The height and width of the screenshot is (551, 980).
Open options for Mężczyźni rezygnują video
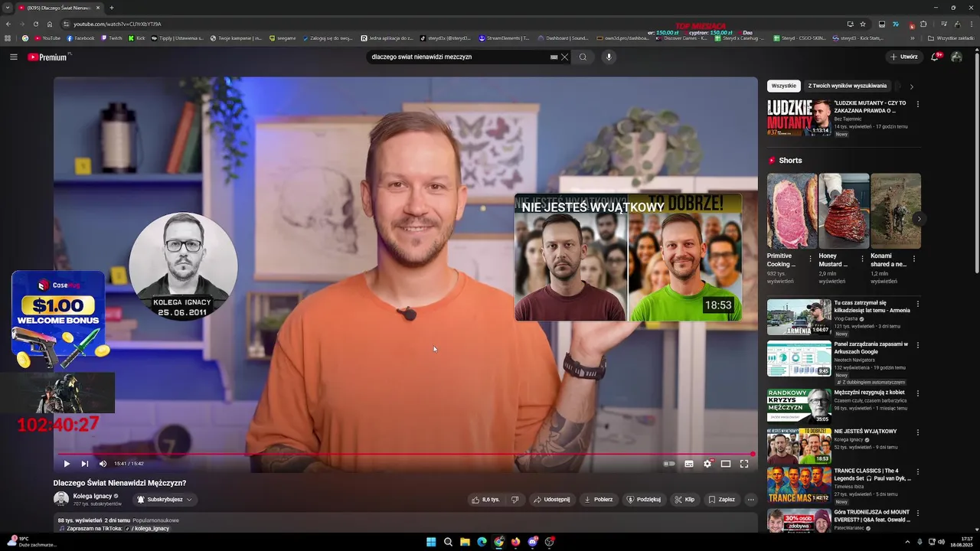pyautogui.click(x=917, y=393)
